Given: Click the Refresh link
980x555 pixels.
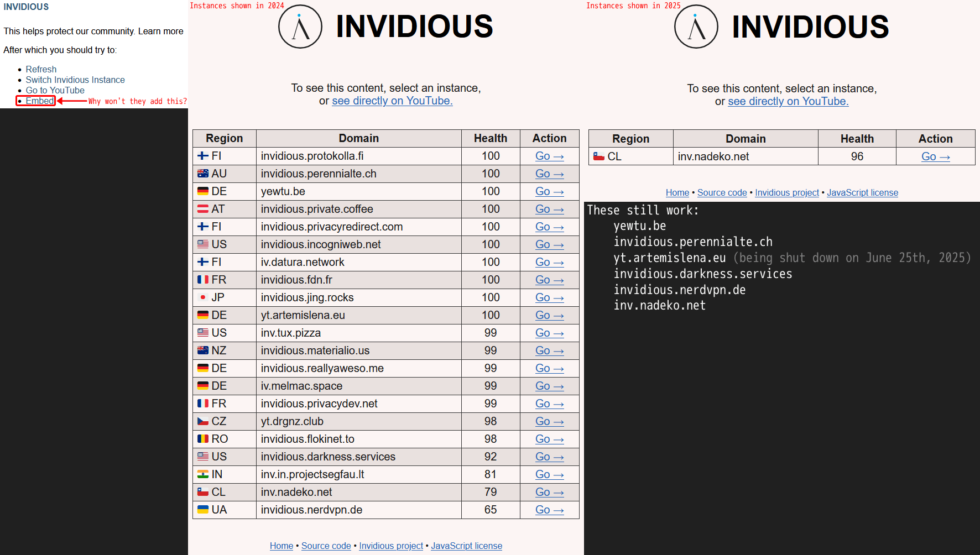Looking at the screenshot, I should 41,69.
